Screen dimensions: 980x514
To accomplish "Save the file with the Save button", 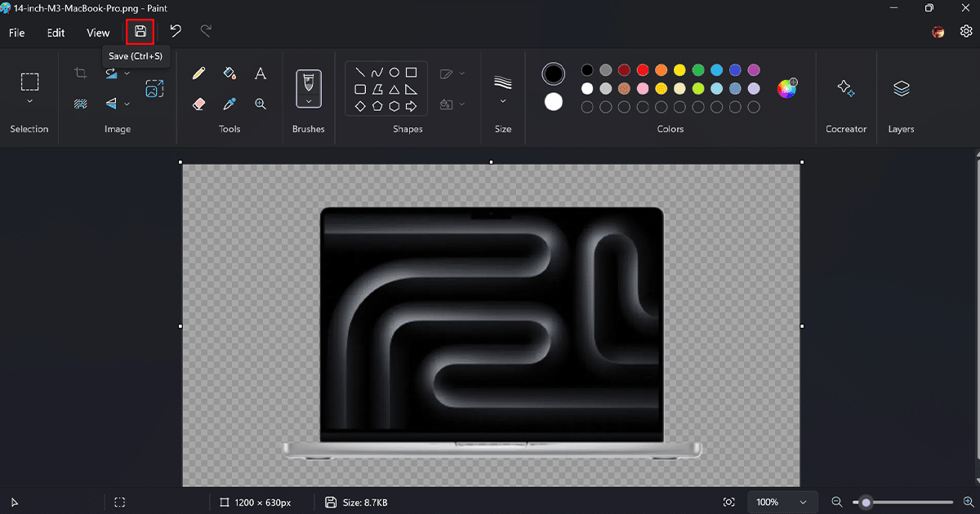I will [140, 31].
